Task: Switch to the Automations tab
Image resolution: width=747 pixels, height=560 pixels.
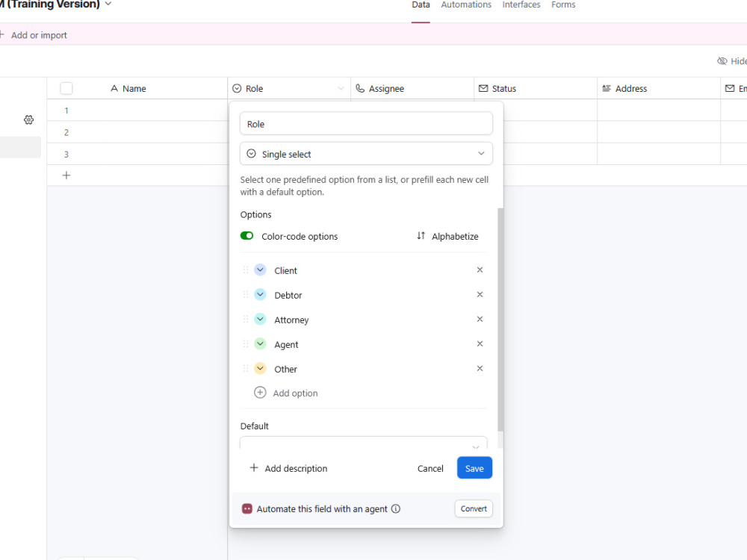Action: 466,4
